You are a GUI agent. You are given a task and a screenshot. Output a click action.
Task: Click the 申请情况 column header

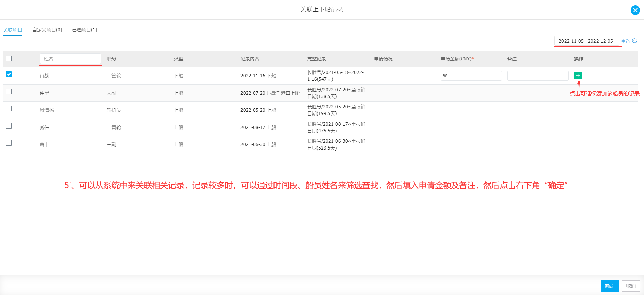383,59
